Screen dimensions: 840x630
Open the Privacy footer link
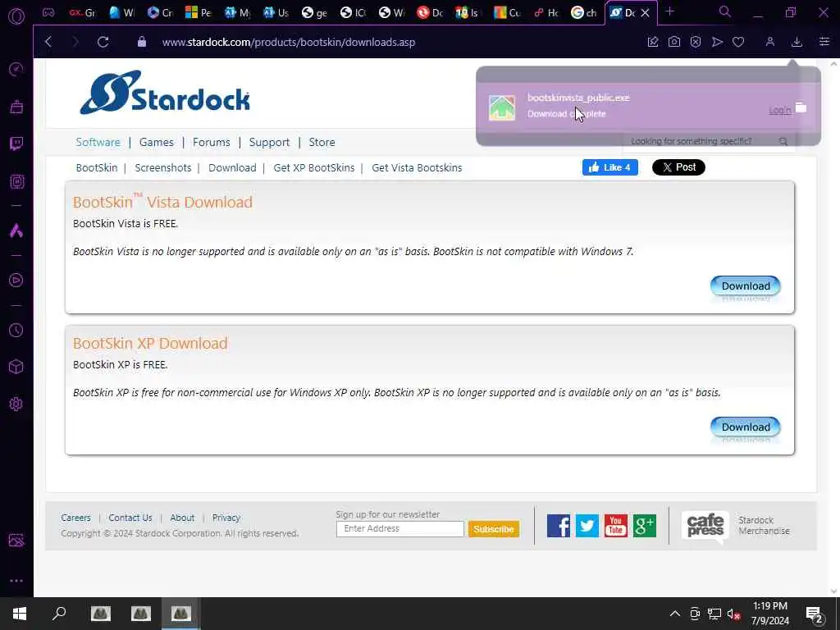[x=226, y=518]
